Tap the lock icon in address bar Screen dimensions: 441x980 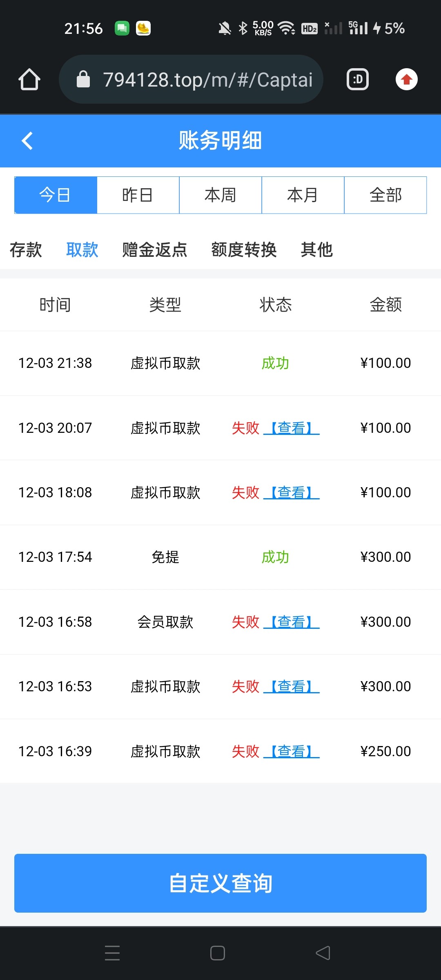(x=83, y=79)
